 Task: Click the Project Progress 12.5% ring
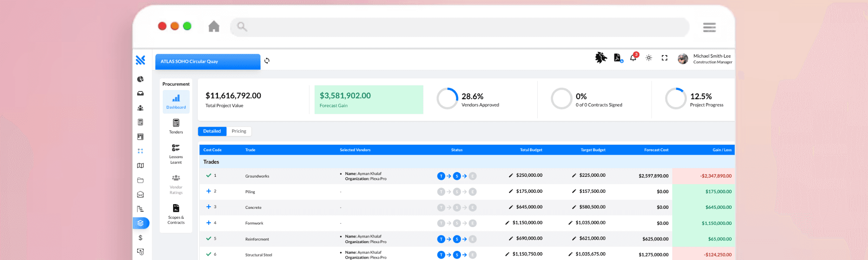coord(676,99)
